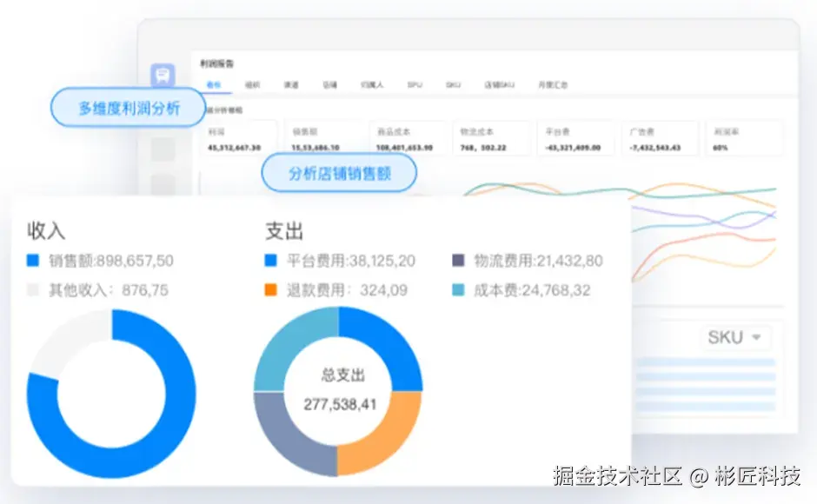Toggle the 退款费用 legend entry
Screen dimensions: 817x504
tap(272, 290)
